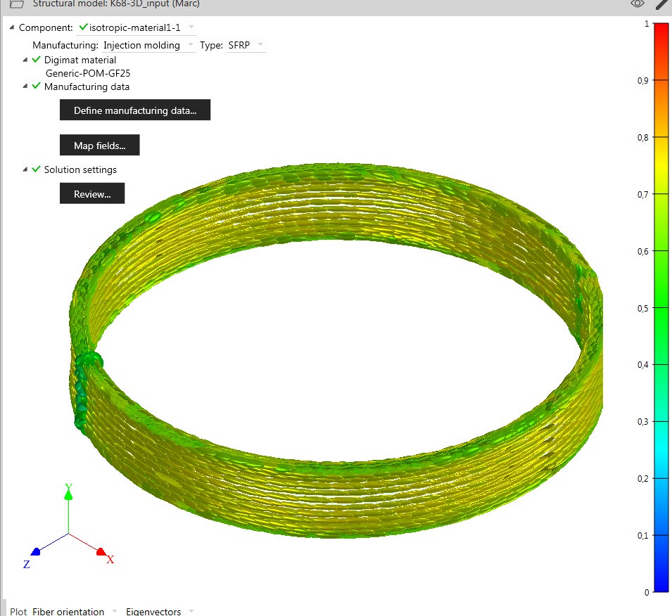672x616 pixels.
Task: Click the green check beside isotropic-material1-1
Action: 84,27
